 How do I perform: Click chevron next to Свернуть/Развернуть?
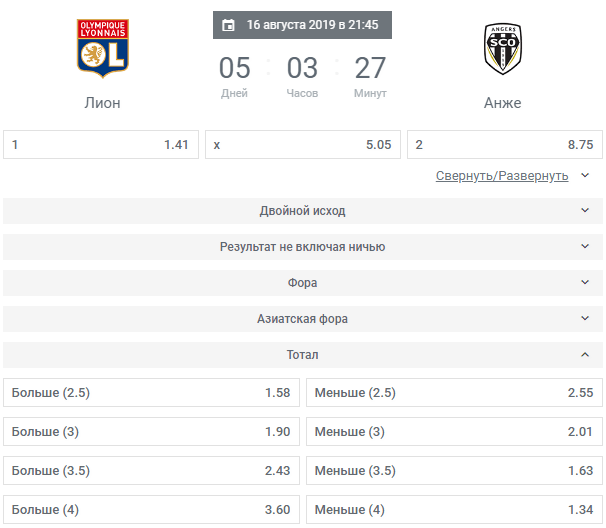(585, 175)
